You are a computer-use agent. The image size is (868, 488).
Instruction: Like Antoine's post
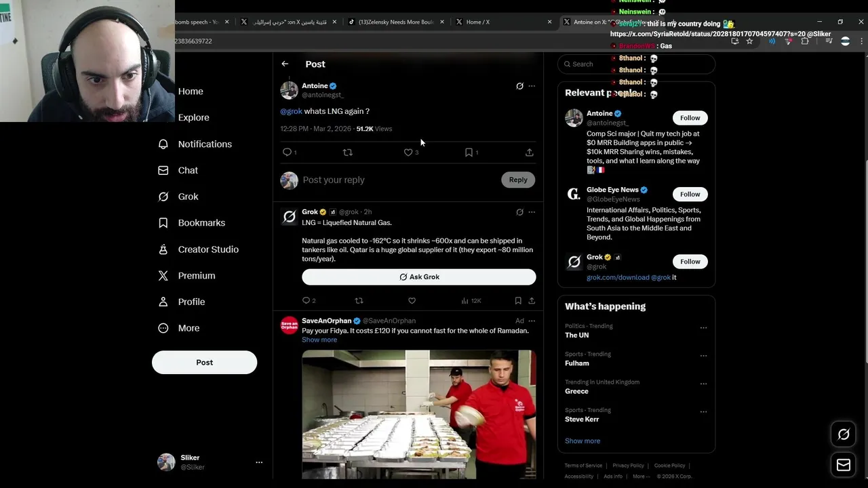point(408,152)
